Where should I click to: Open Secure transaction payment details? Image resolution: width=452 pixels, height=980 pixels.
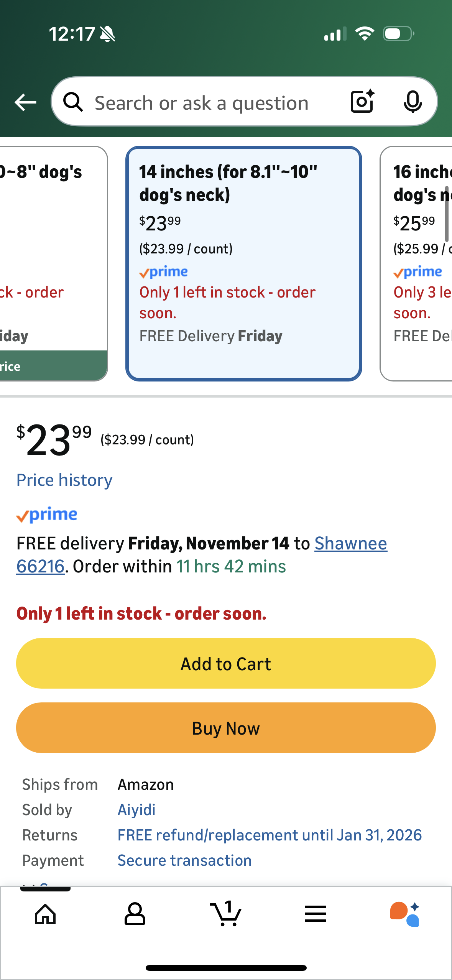pyautogui.click(x=184, y=860)
